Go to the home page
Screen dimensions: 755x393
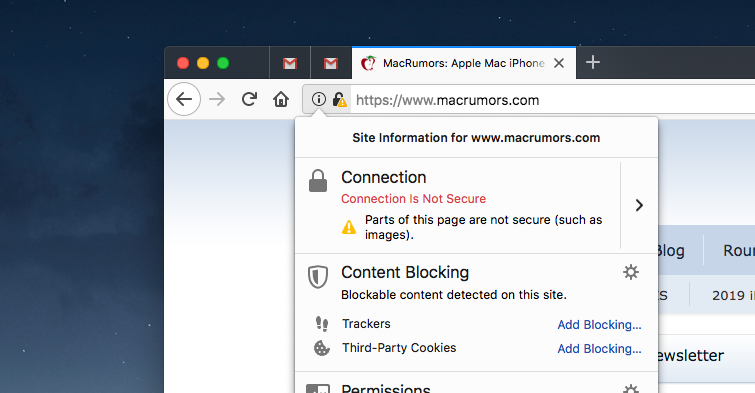point(281,99)
